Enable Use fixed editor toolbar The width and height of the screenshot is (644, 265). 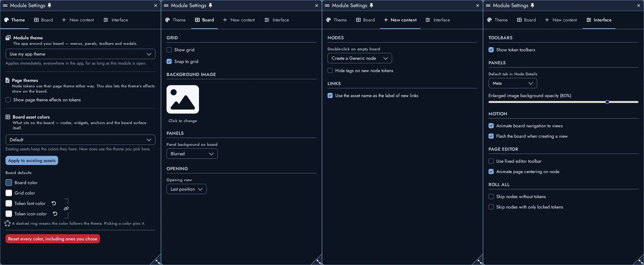click(491, 161)
